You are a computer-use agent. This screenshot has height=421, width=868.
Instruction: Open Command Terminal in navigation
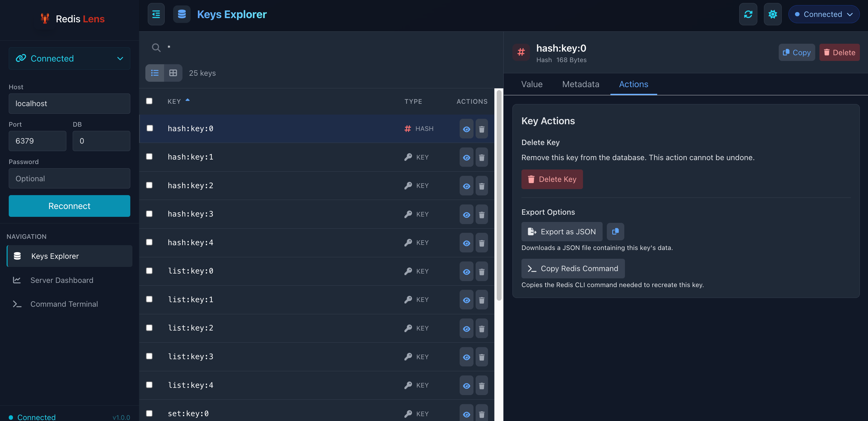[69, 304]
